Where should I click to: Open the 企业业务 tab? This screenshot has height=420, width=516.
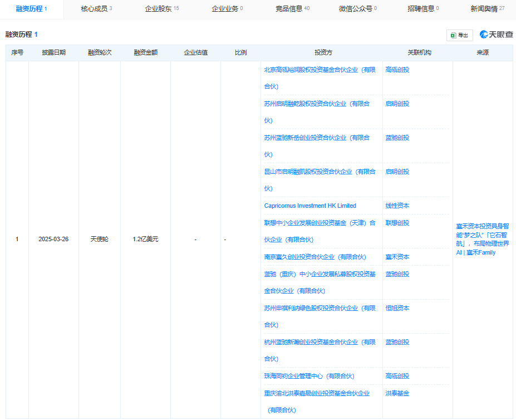pos(227,9)
